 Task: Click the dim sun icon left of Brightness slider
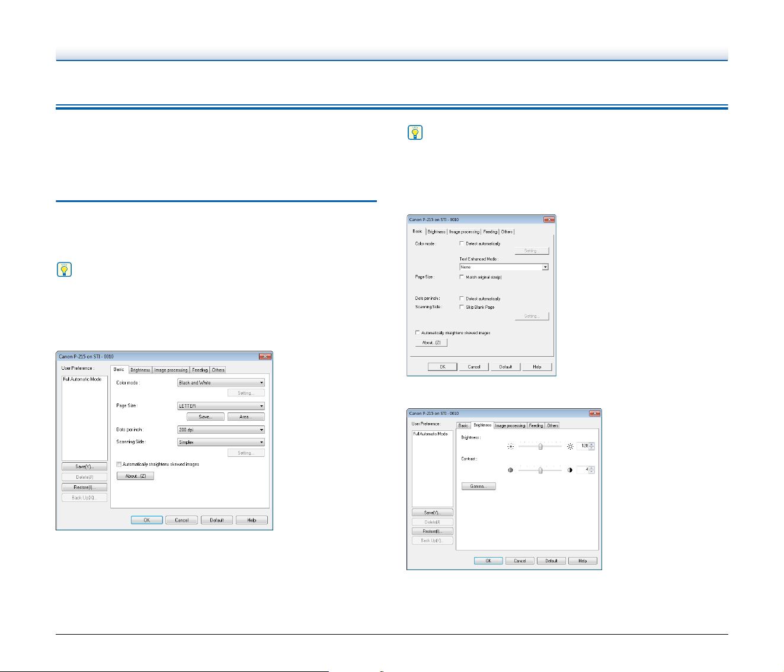pyautogui.click(x=511, y=446)
